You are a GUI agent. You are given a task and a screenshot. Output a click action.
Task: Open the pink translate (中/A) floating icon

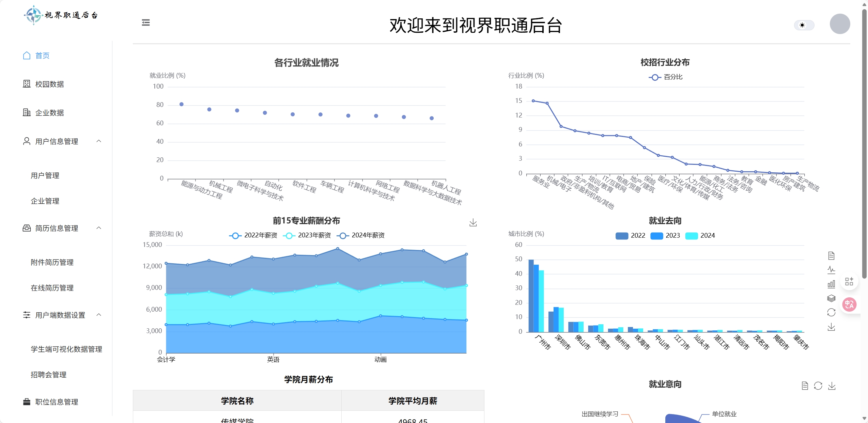pyautogui.click(x=849, y=304)
